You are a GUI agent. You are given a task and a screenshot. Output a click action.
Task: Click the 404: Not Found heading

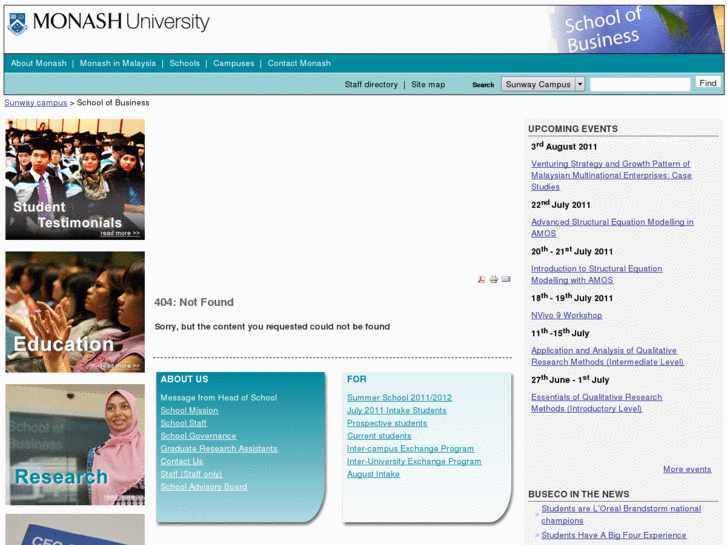click(194, 302)
